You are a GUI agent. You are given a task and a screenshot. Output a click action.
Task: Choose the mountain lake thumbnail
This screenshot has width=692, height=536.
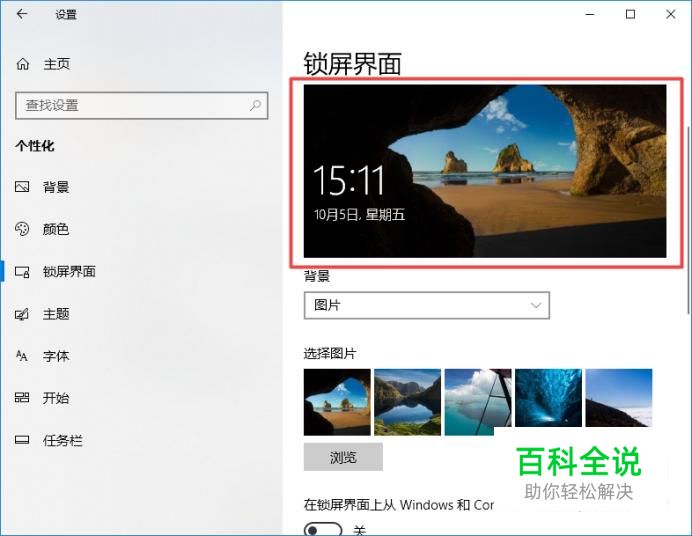[x=407, y=402]
